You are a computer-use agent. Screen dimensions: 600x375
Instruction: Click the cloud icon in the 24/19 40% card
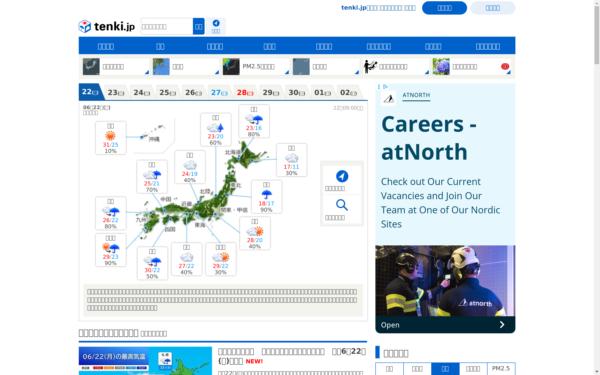pos(190,165)
